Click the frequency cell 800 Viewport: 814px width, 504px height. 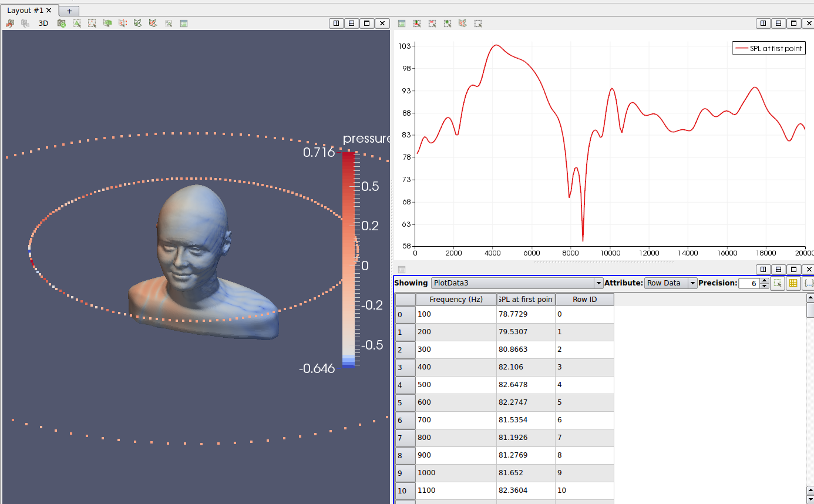coord(456,438)
